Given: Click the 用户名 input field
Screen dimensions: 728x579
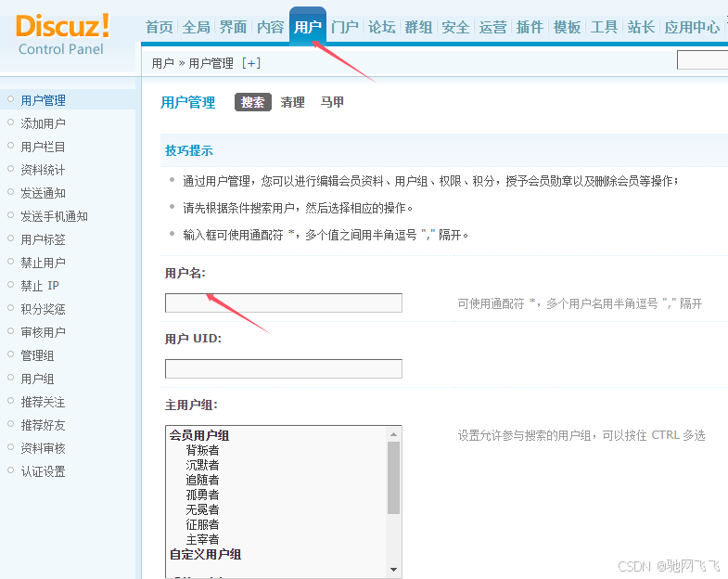Looking at the screenshot, I should [284, 303].
